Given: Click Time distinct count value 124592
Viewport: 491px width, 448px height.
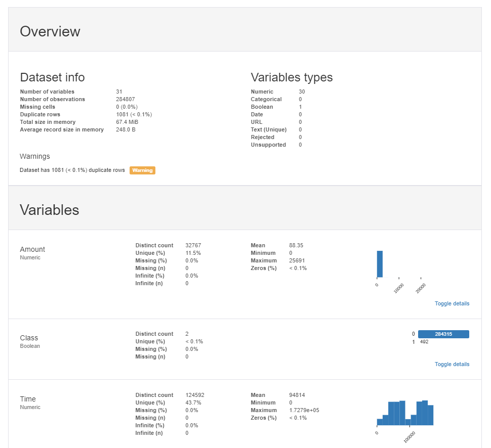Looking at the screenshot, I should (x=195, y=395).
